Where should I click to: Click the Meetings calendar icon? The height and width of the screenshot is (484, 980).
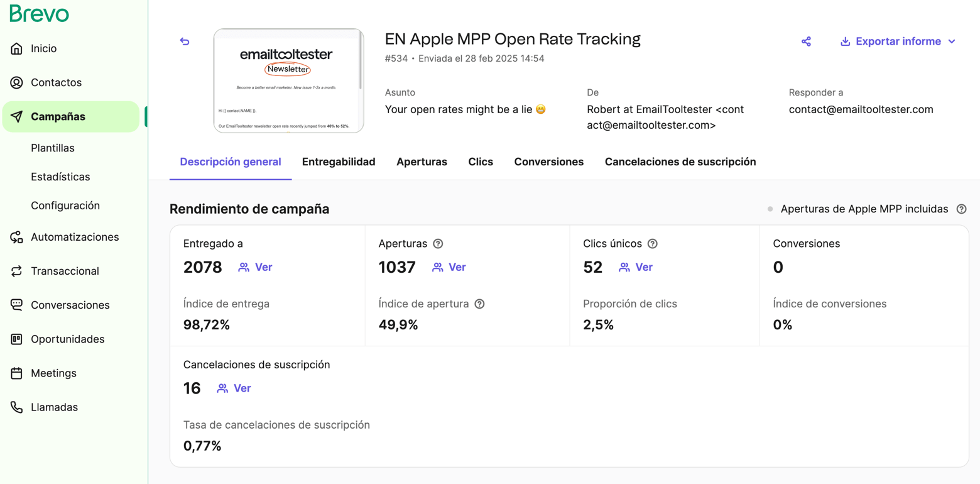pyautogui.click(x=17, y=373)
